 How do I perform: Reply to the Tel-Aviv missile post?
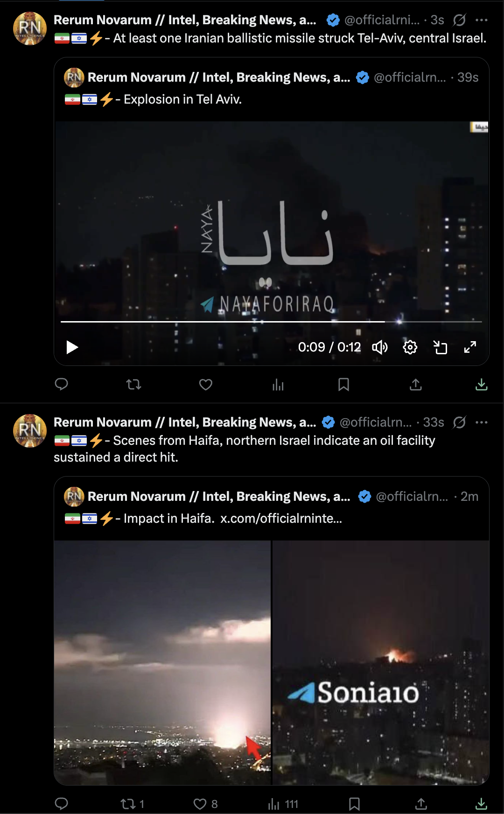[x=62, y=384]
